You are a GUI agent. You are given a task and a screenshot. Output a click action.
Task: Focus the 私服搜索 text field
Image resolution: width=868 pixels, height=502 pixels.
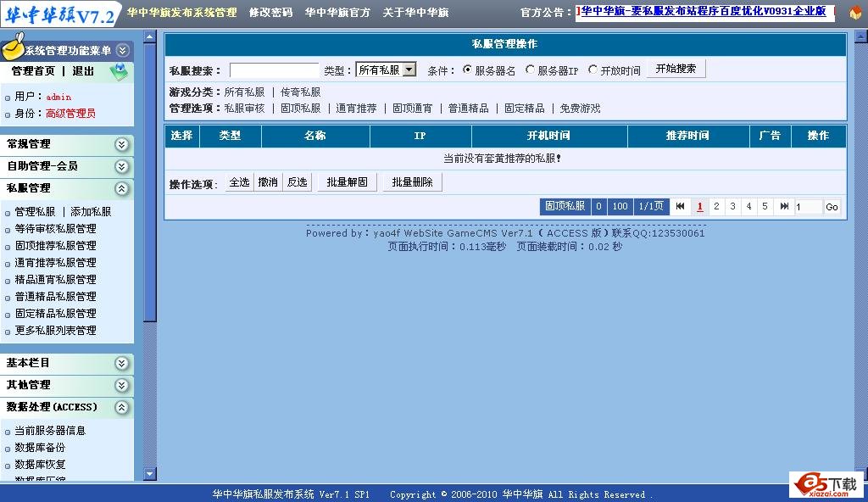pyautogui.click(x=275, y=70)
